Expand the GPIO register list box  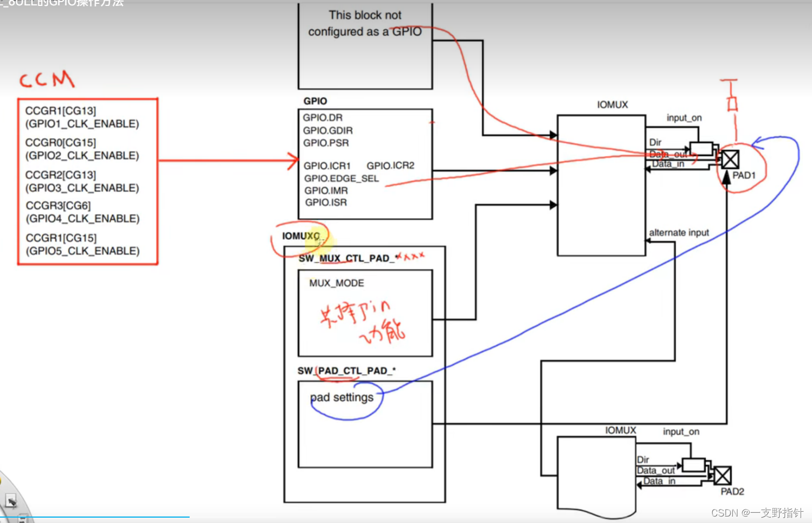pos(365,162)
